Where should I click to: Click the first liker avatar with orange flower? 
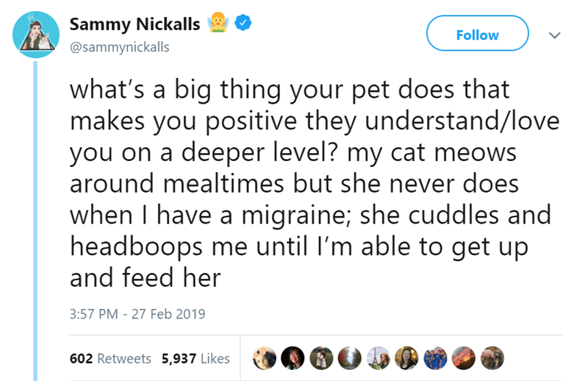[264, 358]
